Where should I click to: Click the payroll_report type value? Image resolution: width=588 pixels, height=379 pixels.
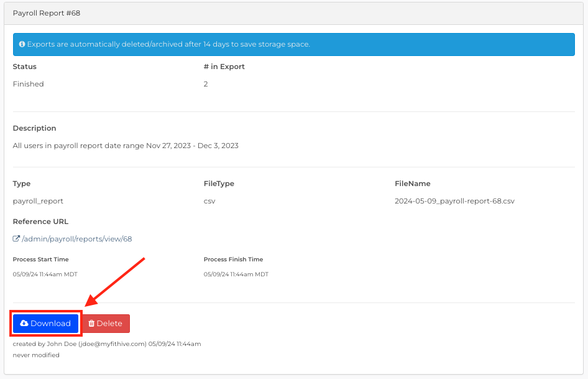click(38, 201)
